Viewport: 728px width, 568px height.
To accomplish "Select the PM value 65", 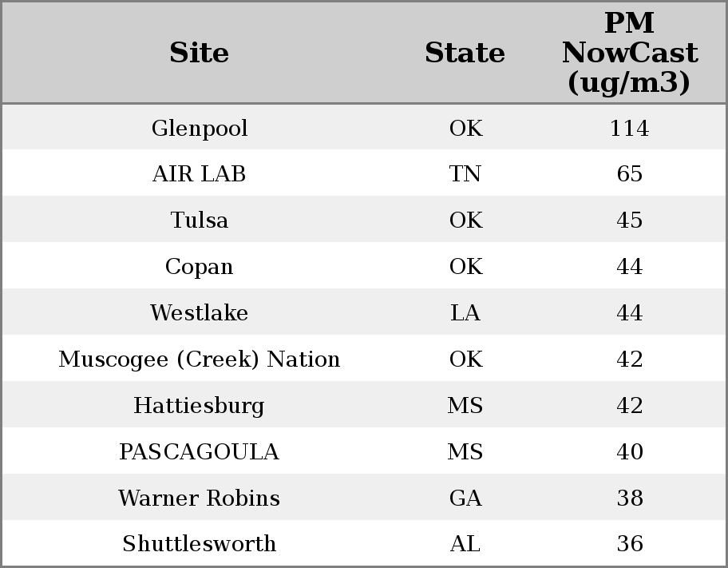I will 629,174.
